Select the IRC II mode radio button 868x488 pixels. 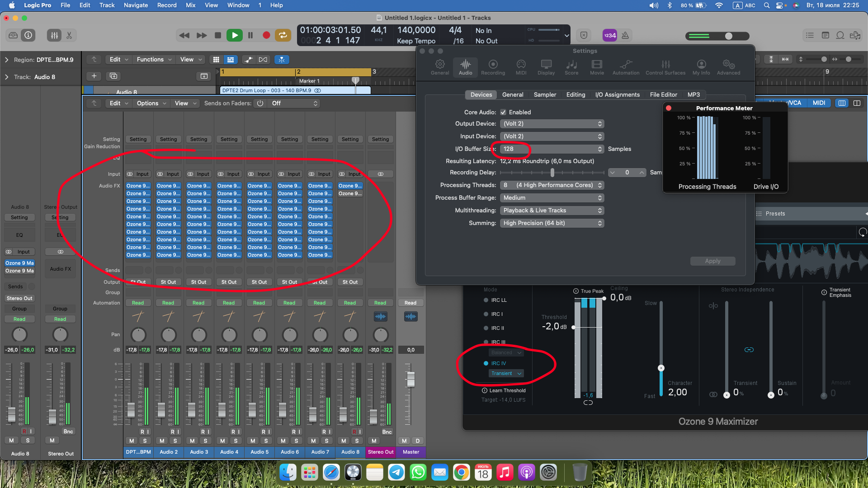coord(486,328)
